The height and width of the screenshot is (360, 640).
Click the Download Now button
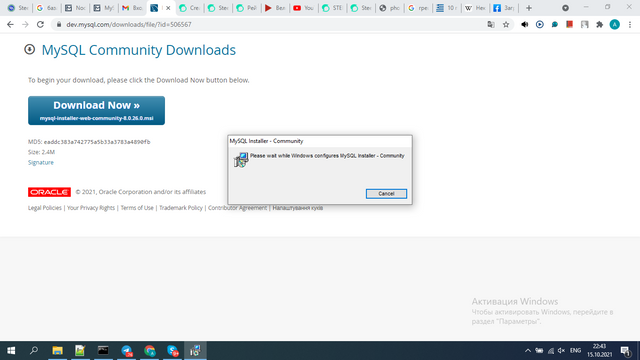(x=96, y=110)
